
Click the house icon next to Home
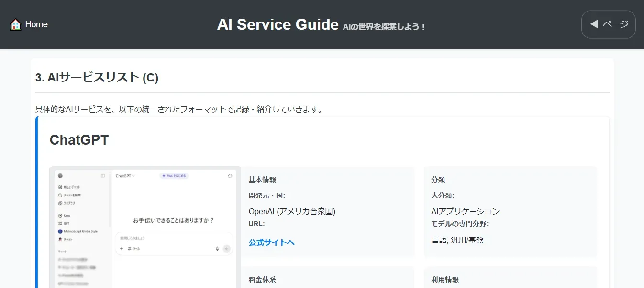coord(15,24)
